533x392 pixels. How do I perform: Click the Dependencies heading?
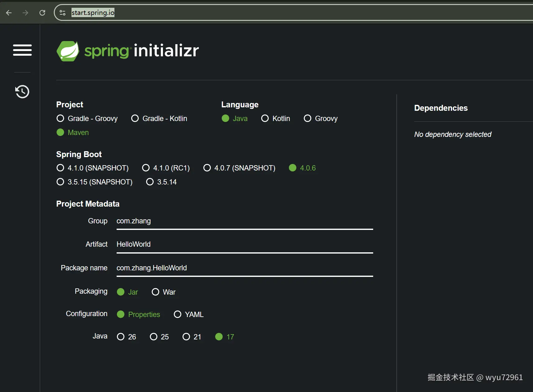(441, 108)
